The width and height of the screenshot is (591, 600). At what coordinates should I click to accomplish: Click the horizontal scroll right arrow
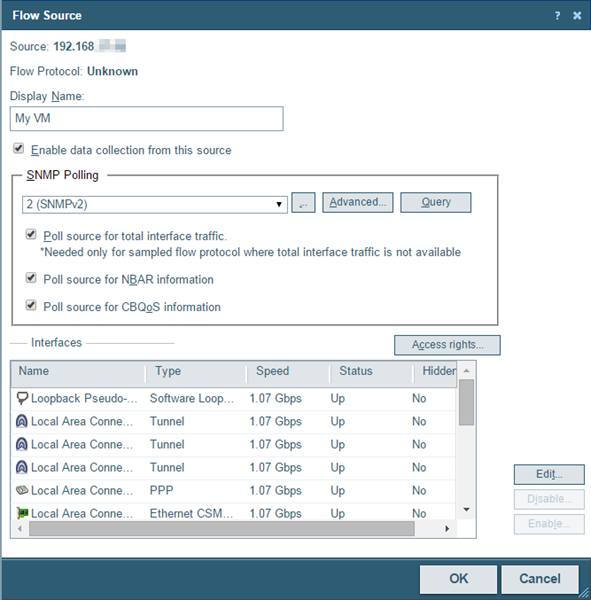point(447,529)
